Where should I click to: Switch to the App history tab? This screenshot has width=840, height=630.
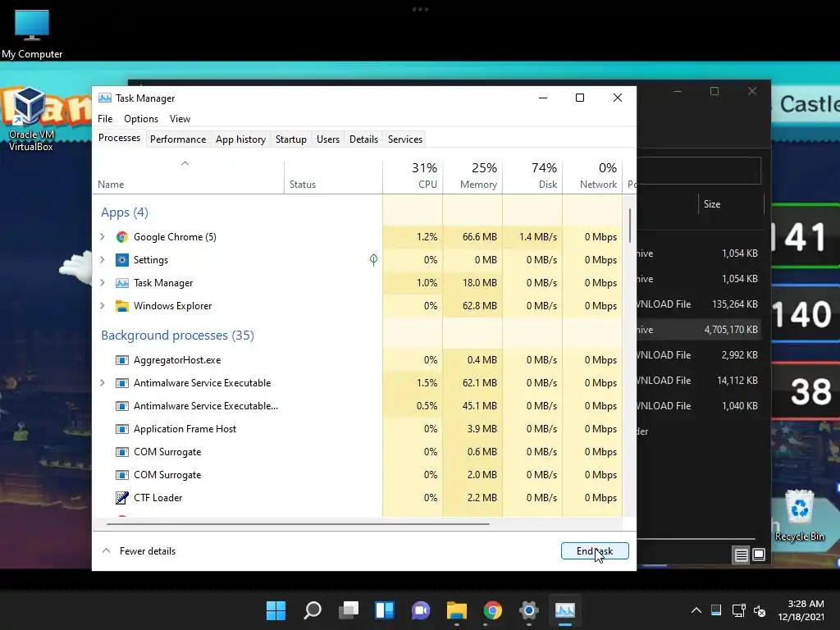(240, 139)
